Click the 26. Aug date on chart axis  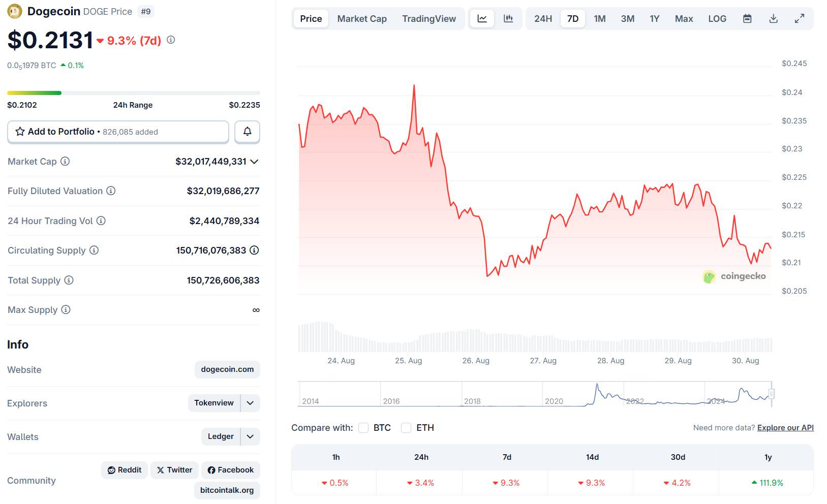click(476, 361)
